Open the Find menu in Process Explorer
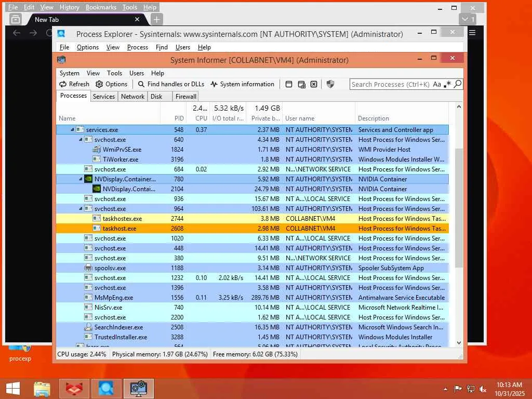 (162, 47)
